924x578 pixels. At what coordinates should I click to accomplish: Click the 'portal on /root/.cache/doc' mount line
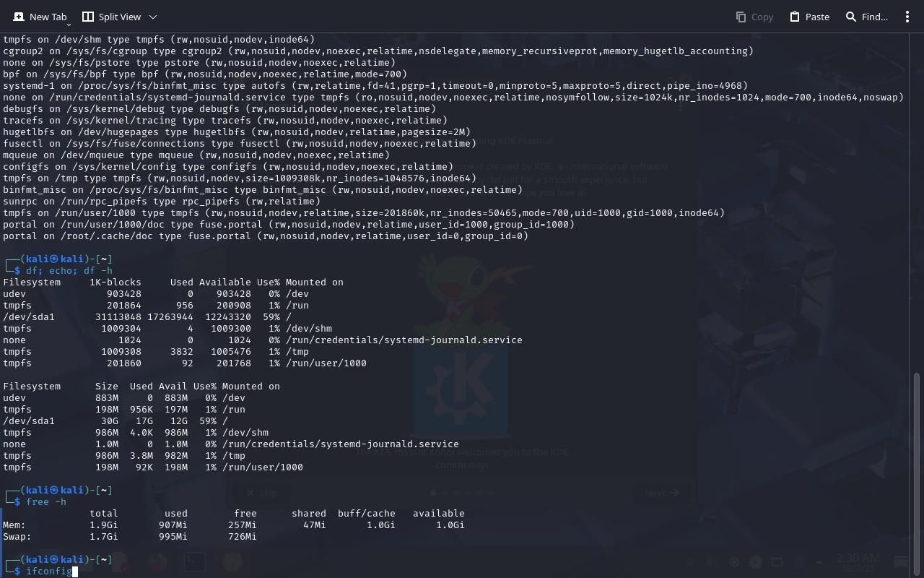265,236
